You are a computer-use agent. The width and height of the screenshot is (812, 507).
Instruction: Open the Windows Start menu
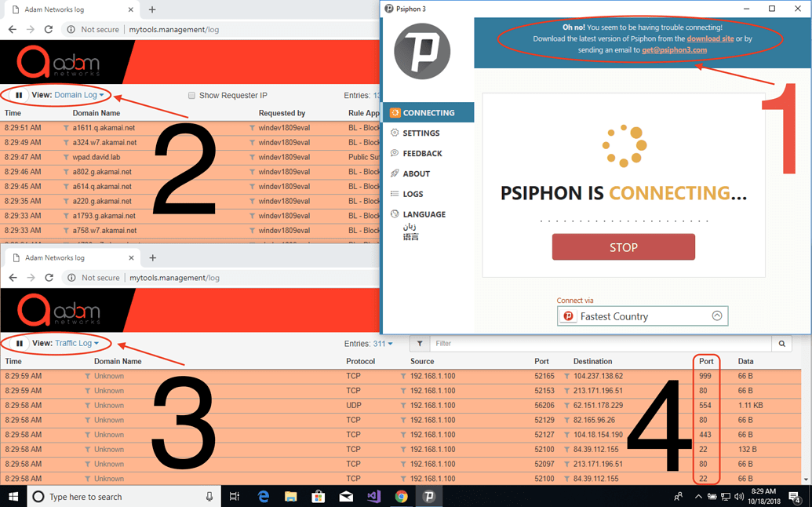13,497
